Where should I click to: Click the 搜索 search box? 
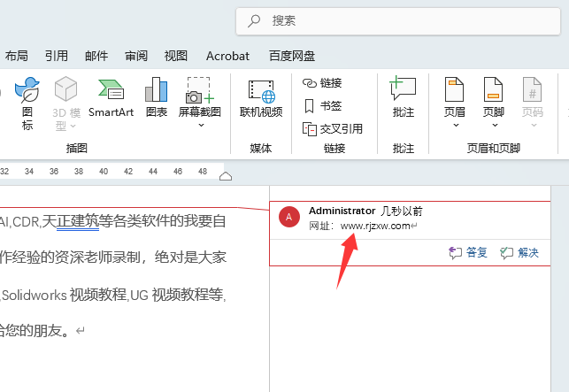[398, 21]
